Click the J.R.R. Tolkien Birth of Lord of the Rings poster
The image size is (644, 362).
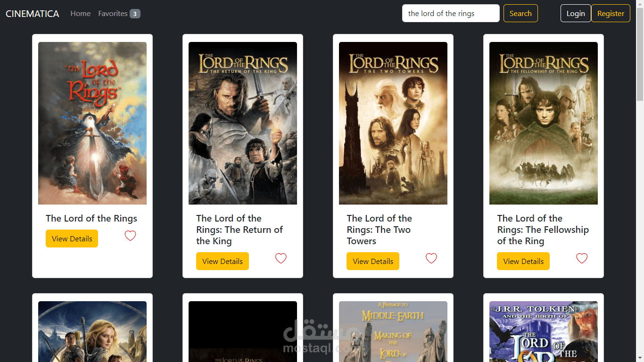coord(544,331)
